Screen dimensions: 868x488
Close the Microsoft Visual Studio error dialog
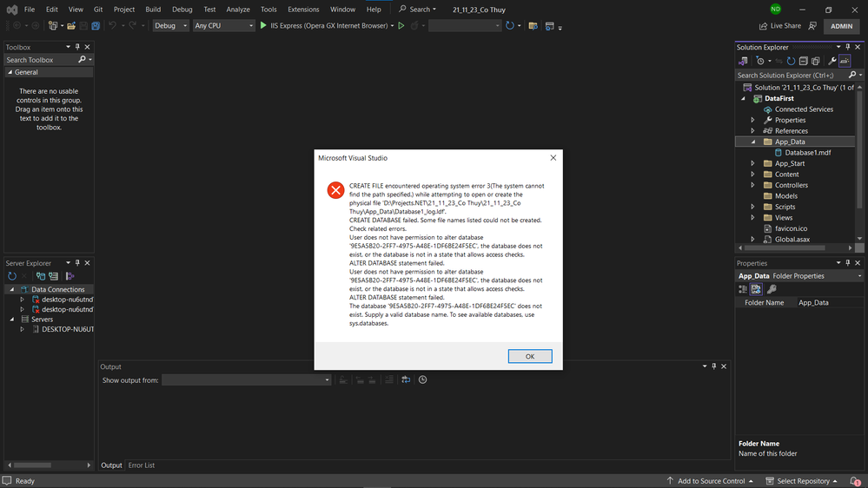(553, 158)
